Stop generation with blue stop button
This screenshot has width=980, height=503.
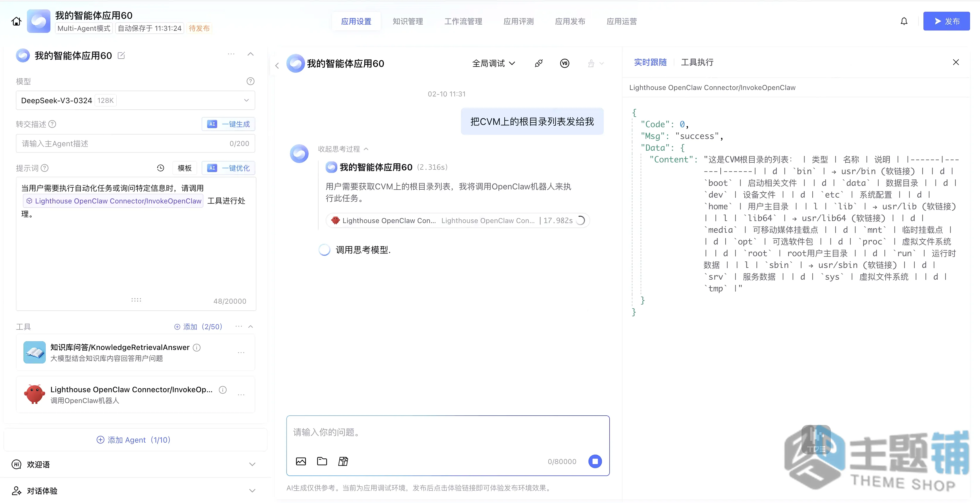(595, 461)
